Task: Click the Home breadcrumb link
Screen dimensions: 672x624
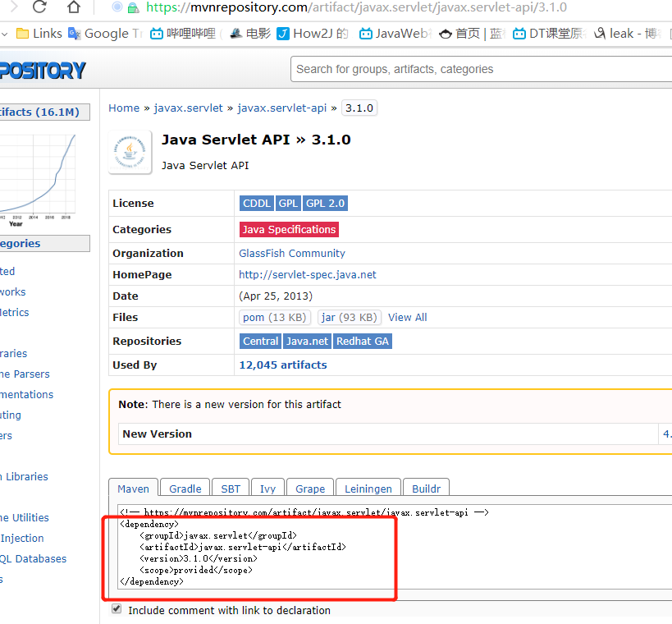Action: coord(124,108)
